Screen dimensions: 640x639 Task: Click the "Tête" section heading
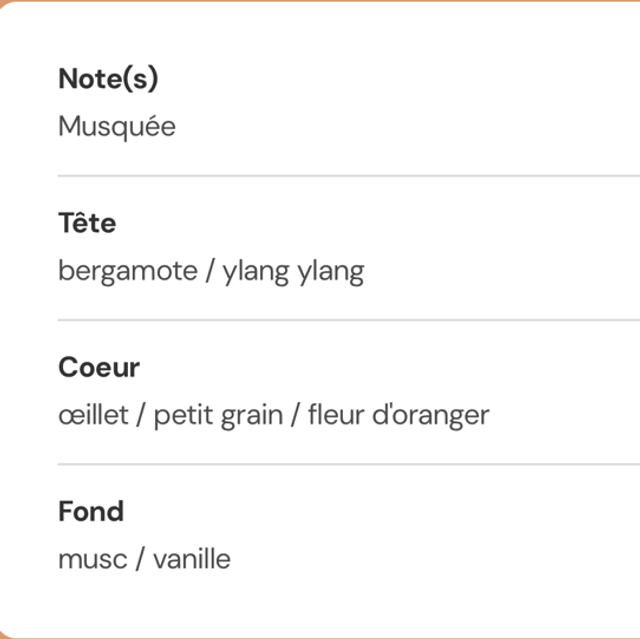tap(87, 223)
